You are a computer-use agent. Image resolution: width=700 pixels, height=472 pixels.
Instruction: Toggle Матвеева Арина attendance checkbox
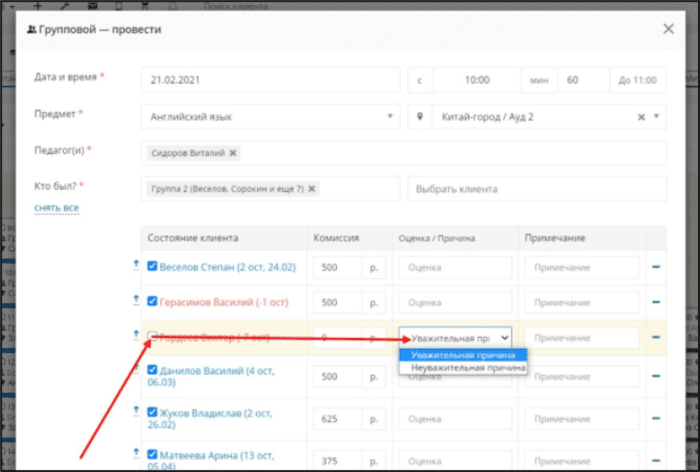tap(152, 454)
